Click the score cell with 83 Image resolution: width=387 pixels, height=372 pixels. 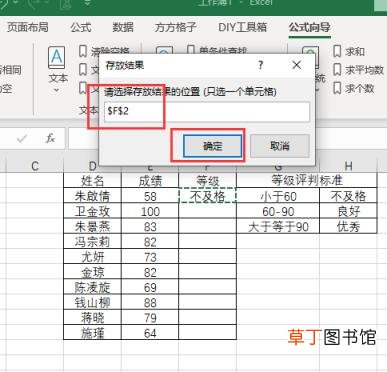pos(150,226)
